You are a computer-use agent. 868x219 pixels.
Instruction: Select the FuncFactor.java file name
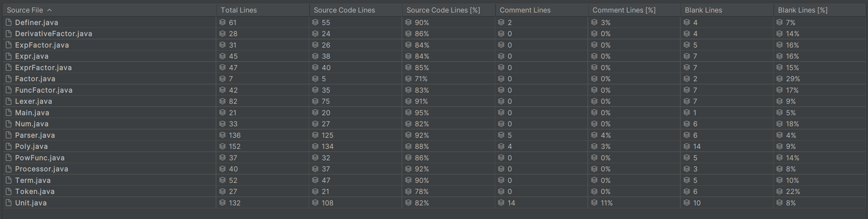coord(44,90)
